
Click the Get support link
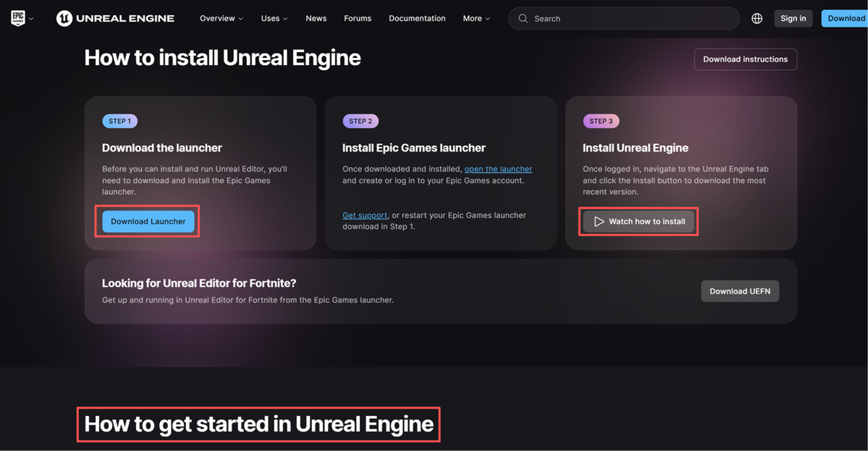click(364, 215)
